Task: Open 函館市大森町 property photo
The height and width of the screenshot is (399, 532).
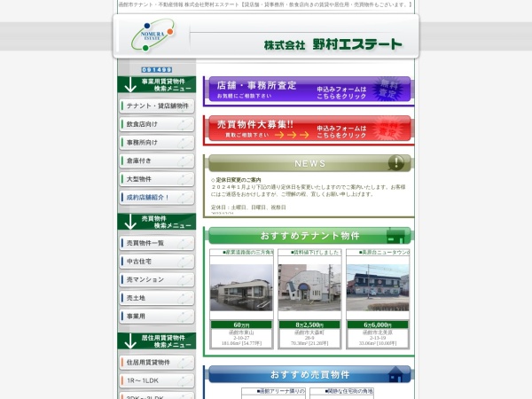Action: click(309, 287)
